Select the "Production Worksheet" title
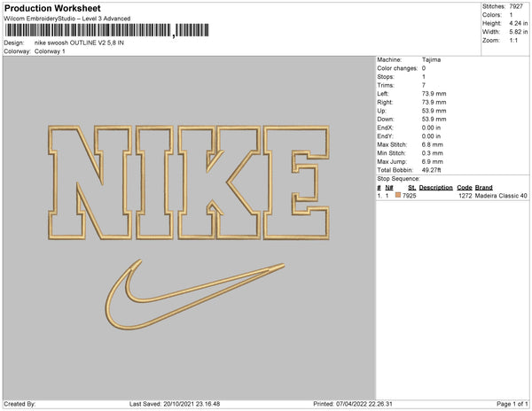This screenshot has height=411, width=532. (x=52, y=8)
